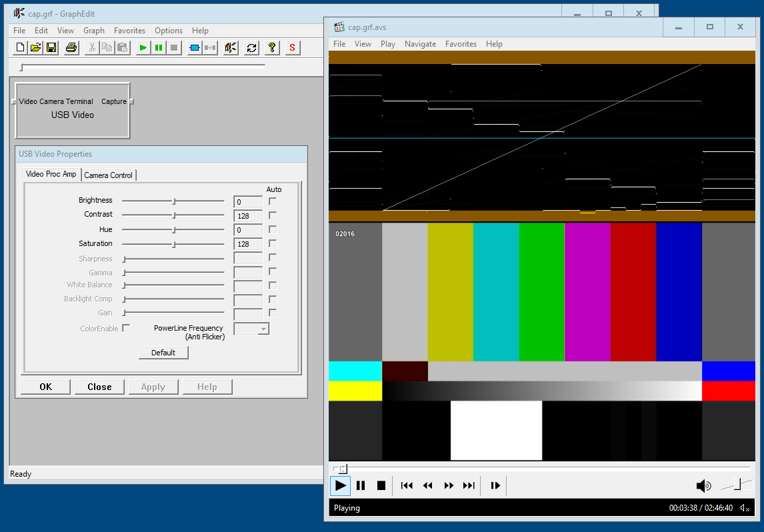Switch to the Camera Control tab
Screen dimensions: 764x532
click(108, 175)
